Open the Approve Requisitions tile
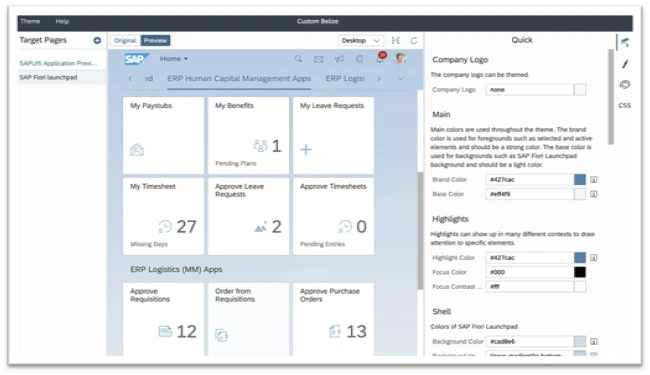The width and height of the screenshot is (650, 375). tap(163, 319)
